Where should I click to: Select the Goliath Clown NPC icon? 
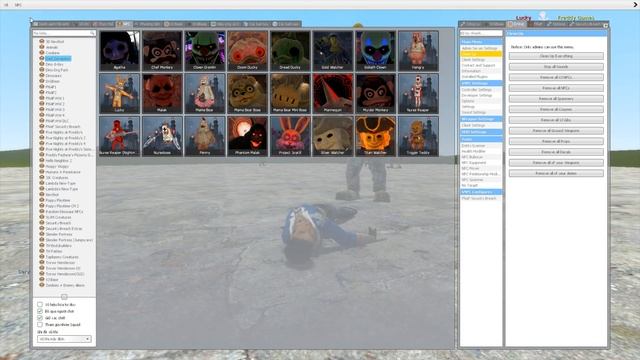376,51
